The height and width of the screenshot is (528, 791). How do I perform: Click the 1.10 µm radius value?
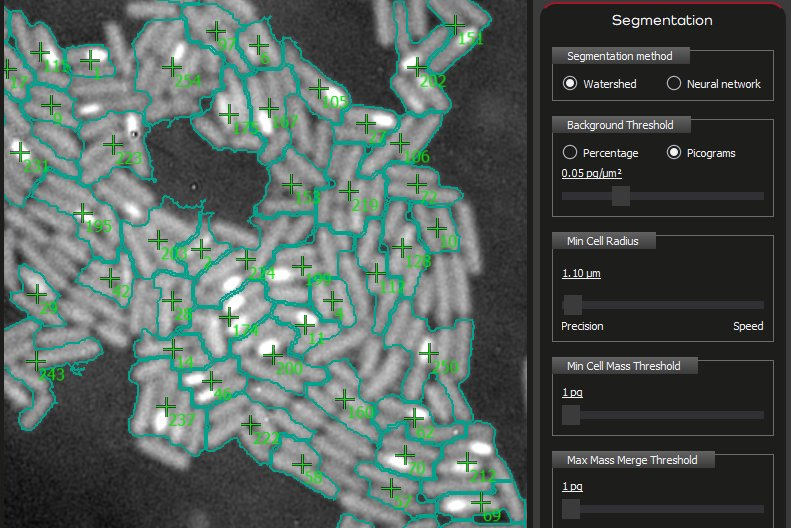[x=581, y=273]
